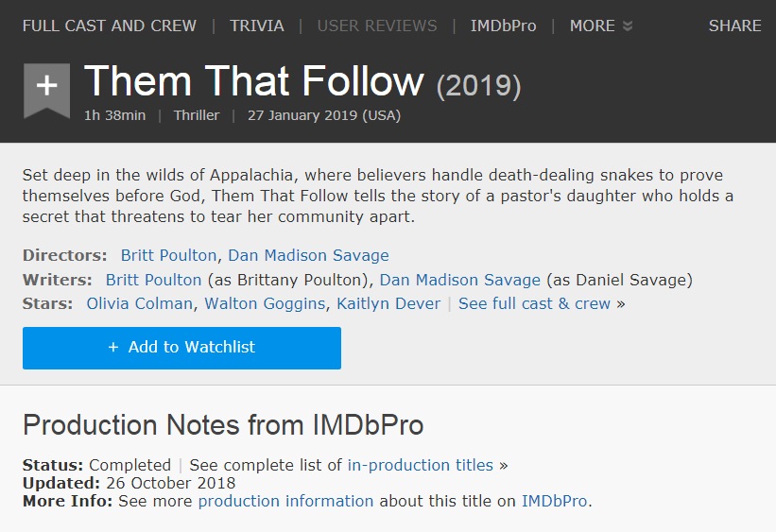Open IMDbPro from the top navigation
The width and height of the screenshot is (776, 532).
click(503, 26)
